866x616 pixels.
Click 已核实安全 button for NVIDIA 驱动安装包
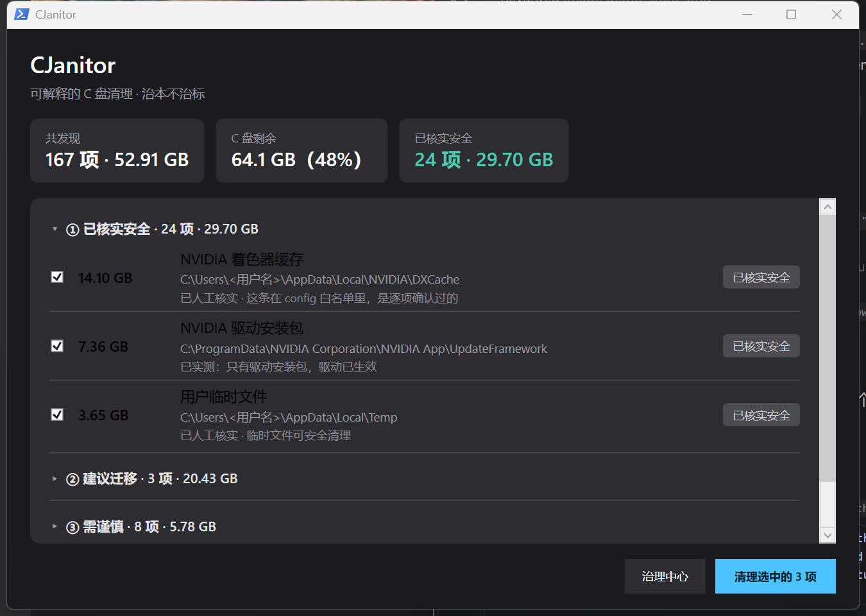point(761,346)
